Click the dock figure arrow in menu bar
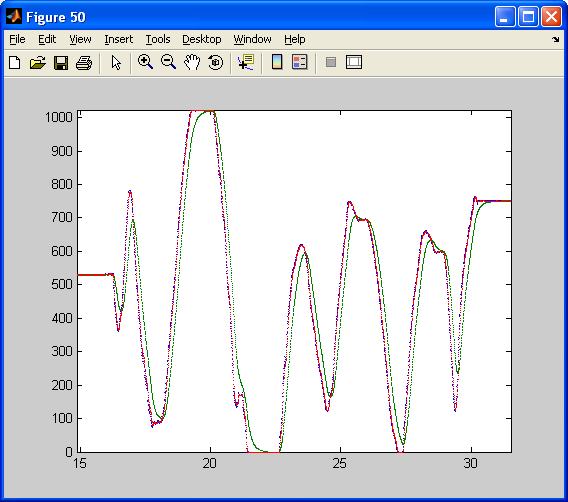This screenshot has width=568, height=502. pyautogui.click(x=555, y=39)
